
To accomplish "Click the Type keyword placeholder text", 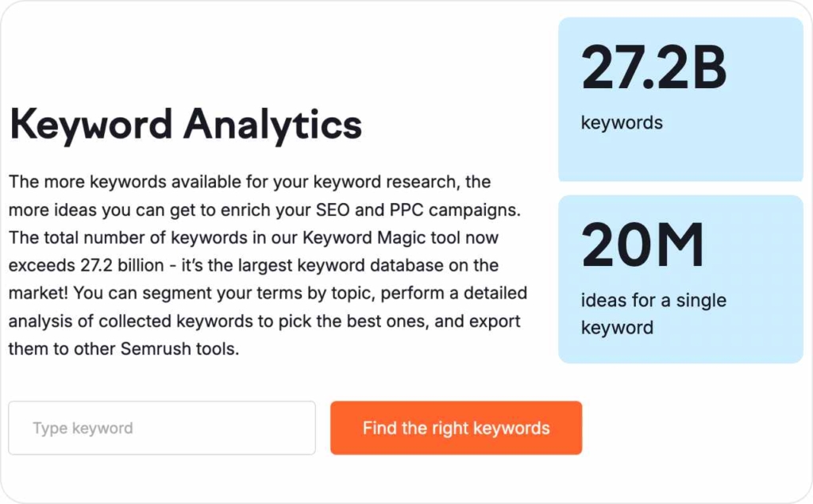I will click(x=83, y=428).
